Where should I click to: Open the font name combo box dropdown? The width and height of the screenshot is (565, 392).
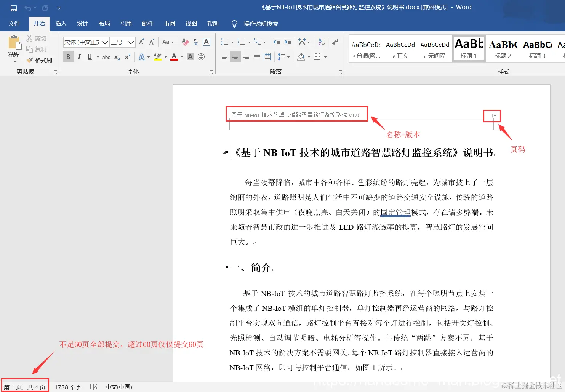tap(105, 42)
